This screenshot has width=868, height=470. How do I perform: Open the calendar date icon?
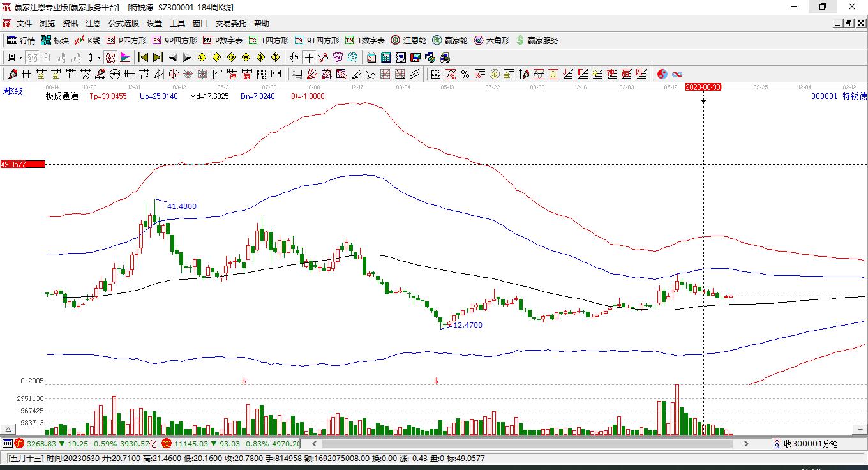point(371,57)
